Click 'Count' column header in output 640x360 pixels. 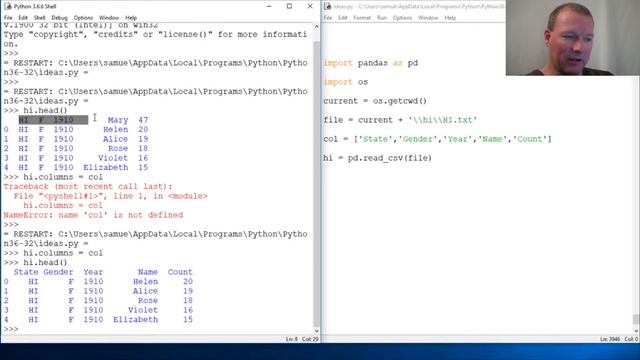[180, 272]
